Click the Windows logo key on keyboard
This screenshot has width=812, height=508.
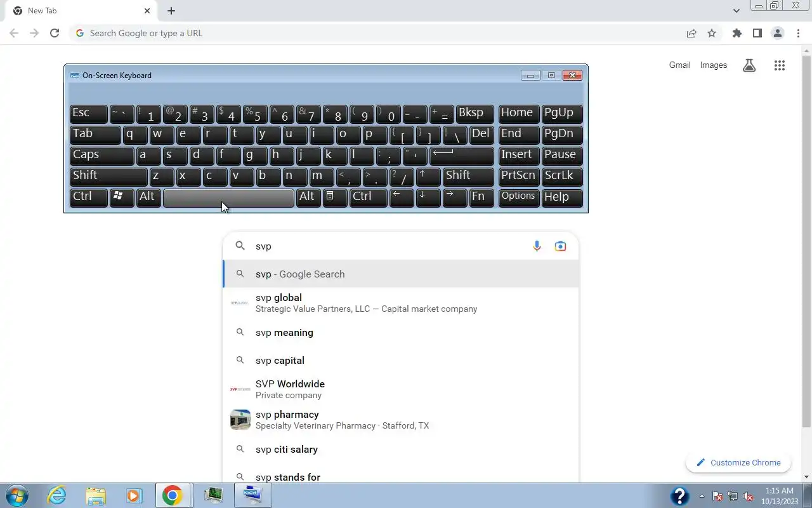pyautogui.click(x=122, y=197)
